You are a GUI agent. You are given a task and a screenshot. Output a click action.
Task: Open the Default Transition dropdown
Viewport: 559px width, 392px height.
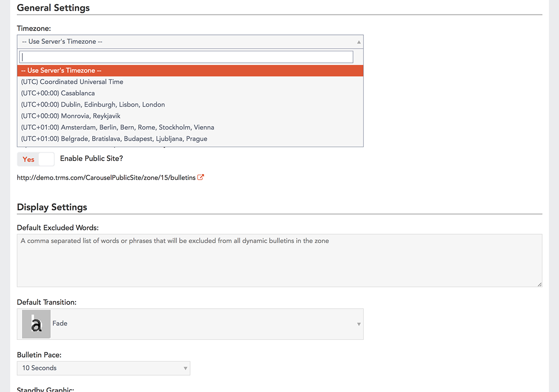[x=359, y=324]
